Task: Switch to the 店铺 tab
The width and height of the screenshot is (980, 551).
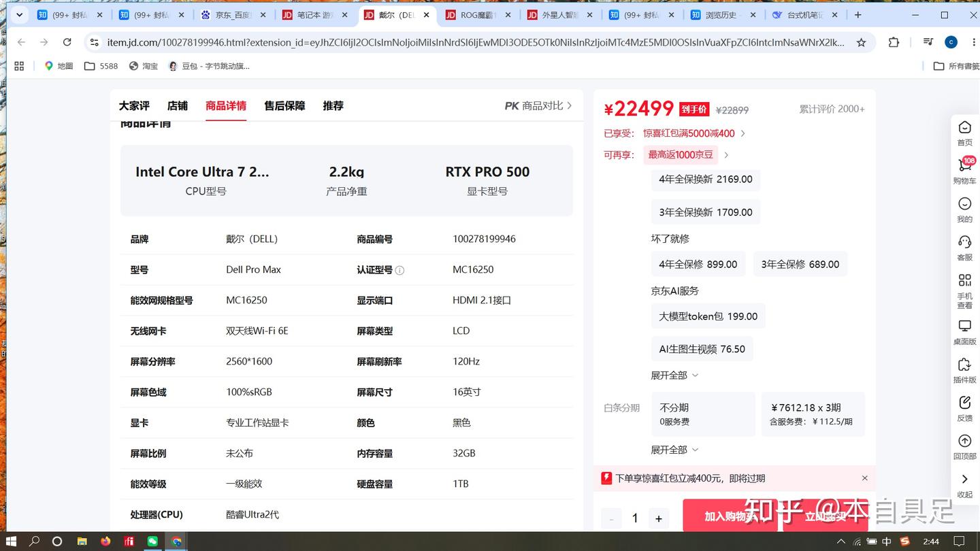Action: coord(178,105)
